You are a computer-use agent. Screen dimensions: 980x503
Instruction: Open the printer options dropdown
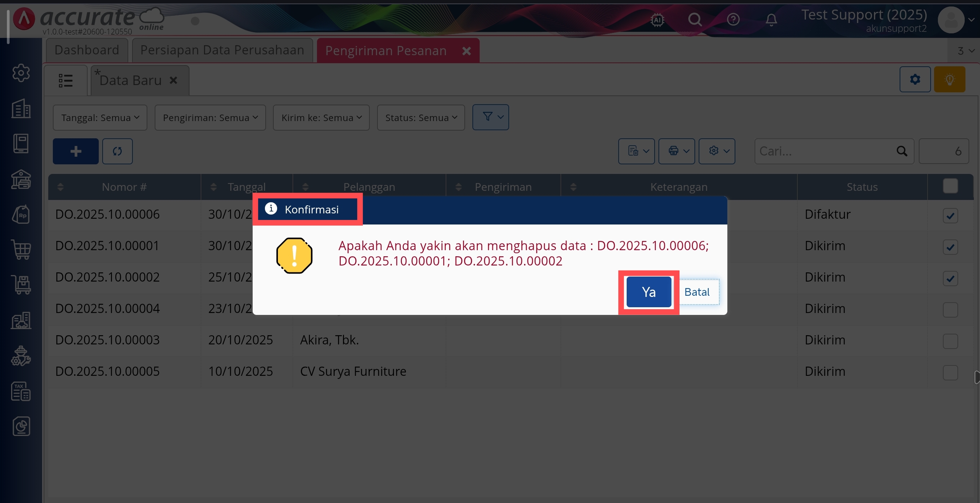676,151
